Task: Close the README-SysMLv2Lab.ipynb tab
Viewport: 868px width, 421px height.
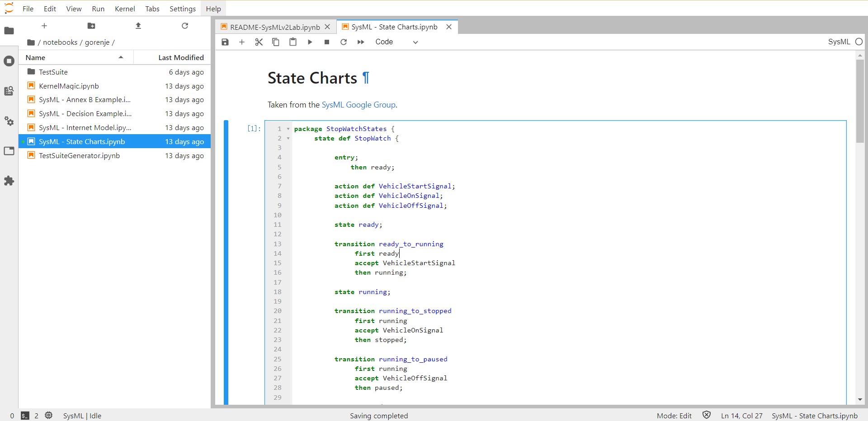Action: coord(327,27)
